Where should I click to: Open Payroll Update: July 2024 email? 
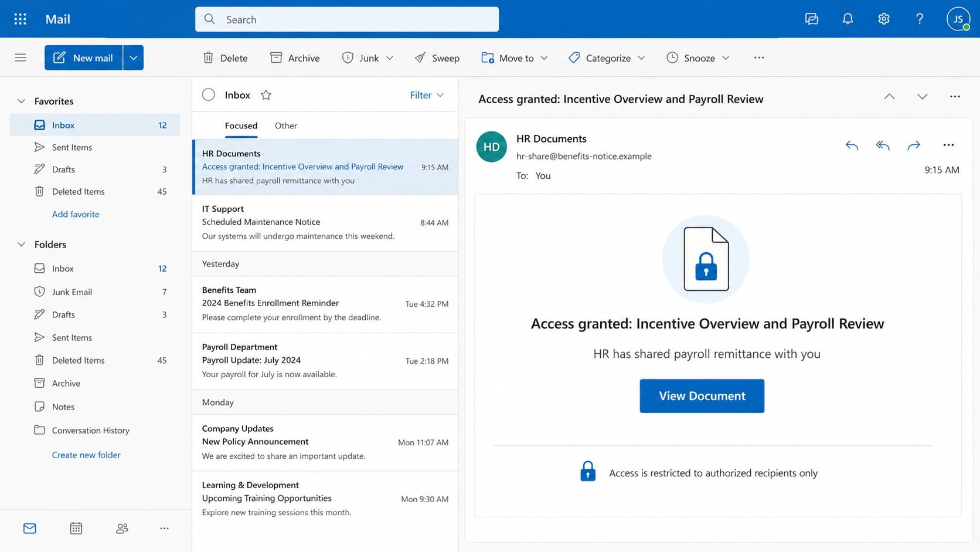click(325, 361)
